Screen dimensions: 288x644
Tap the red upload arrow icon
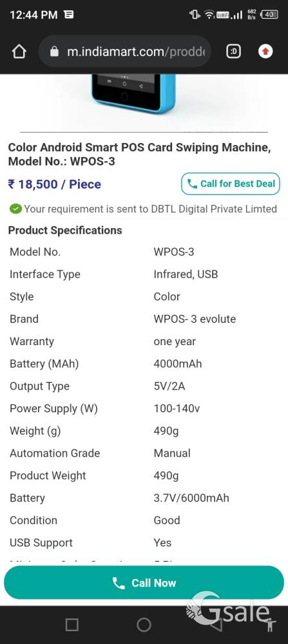pyautogui.click(x=265, y=52)
